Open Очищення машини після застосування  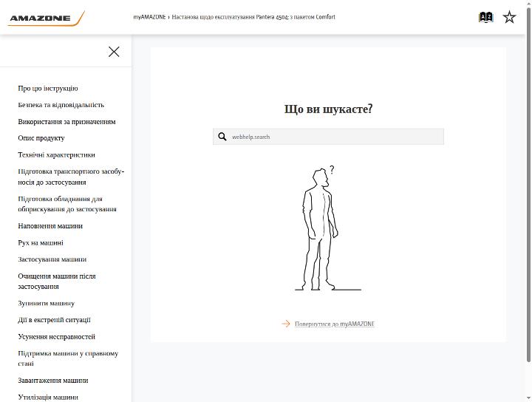(x=57, y=282)
